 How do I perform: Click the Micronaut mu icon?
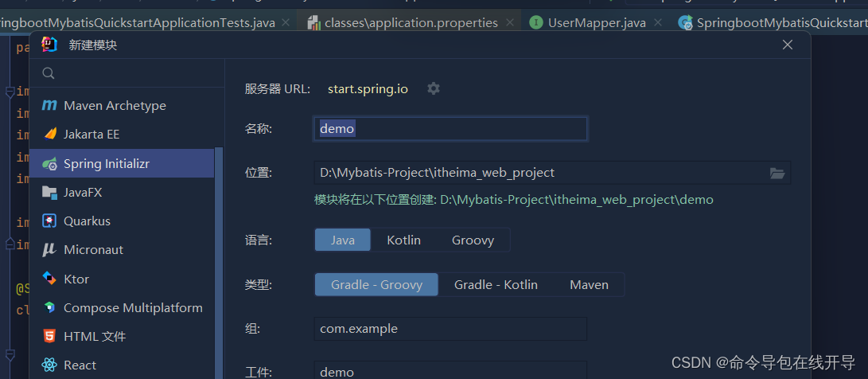click(x=49, y=250)
